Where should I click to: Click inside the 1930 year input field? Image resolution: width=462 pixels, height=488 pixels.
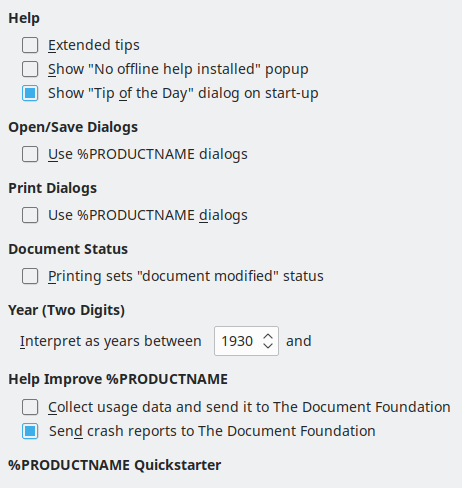pos(237,341)
